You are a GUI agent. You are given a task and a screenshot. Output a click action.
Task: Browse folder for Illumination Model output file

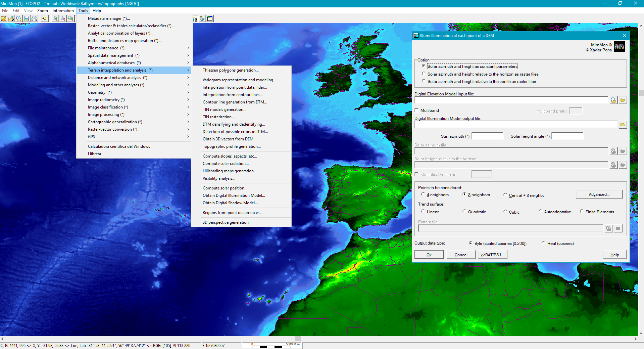623,125
